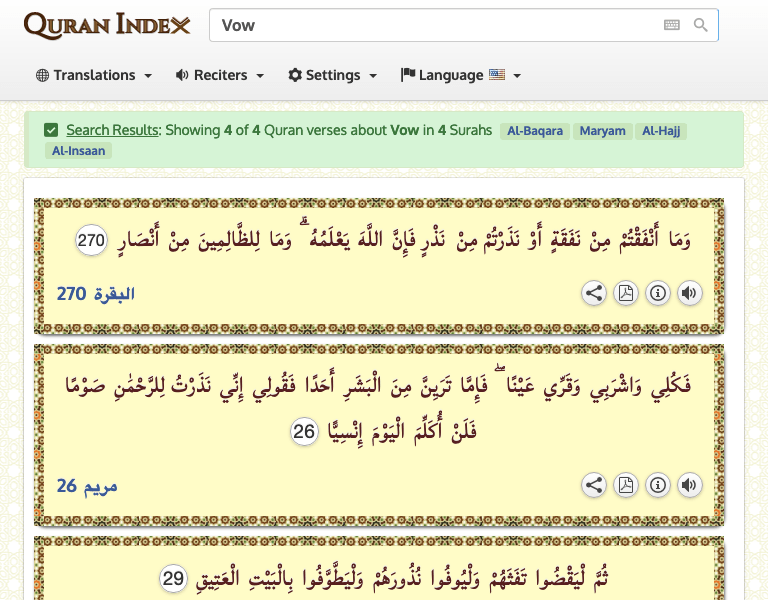Select the Al-Hajj surah tag

(x=660, y=131)
